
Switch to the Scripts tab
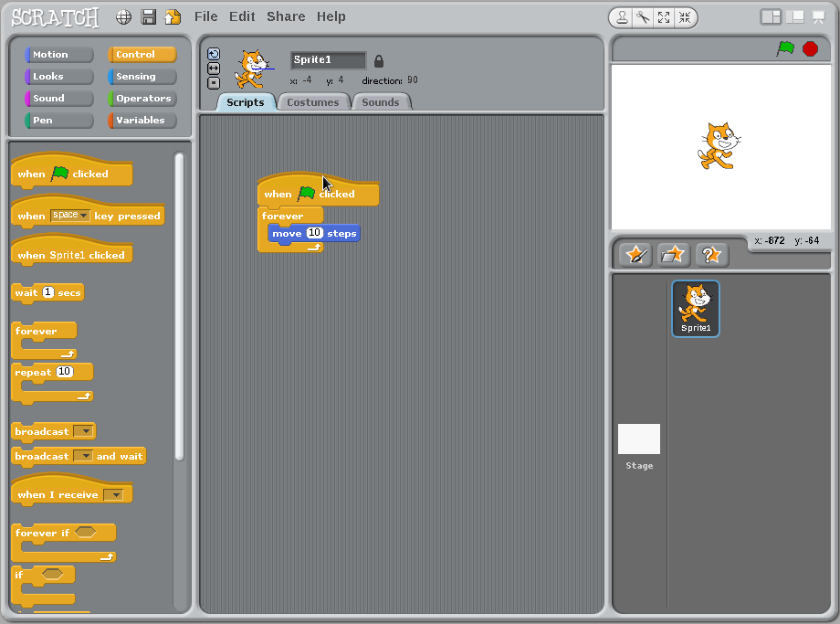point(246,101)
